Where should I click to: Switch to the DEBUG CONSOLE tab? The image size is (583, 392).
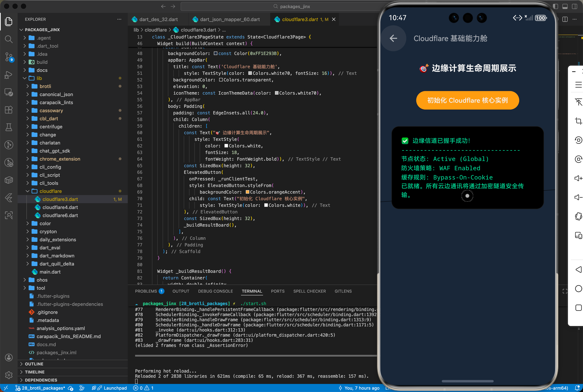[215, 291]
